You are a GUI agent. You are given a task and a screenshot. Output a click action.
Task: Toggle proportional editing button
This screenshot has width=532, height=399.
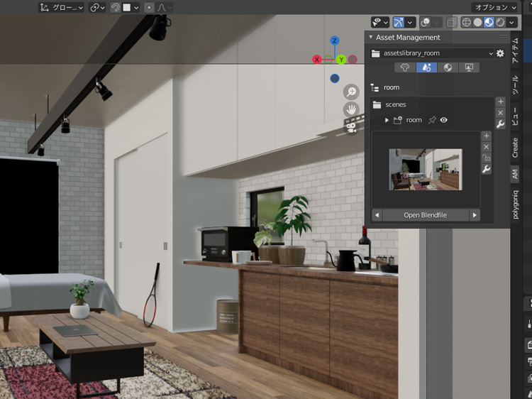[x=149, y=7]
